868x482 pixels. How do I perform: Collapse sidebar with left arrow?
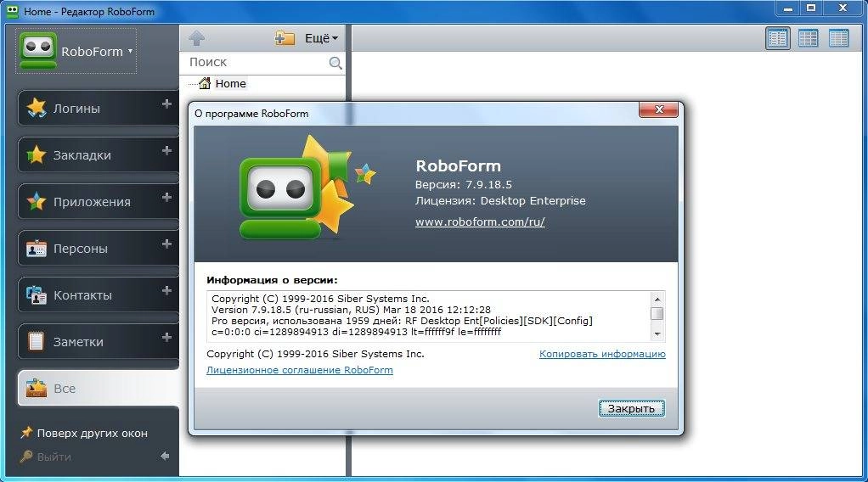click(165, 456)
